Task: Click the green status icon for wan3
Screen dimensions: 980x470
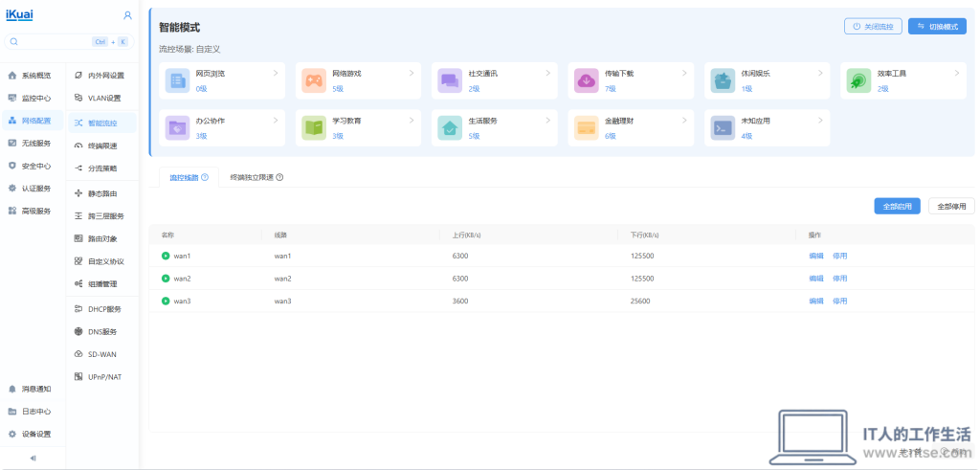Action: (166, 301)
